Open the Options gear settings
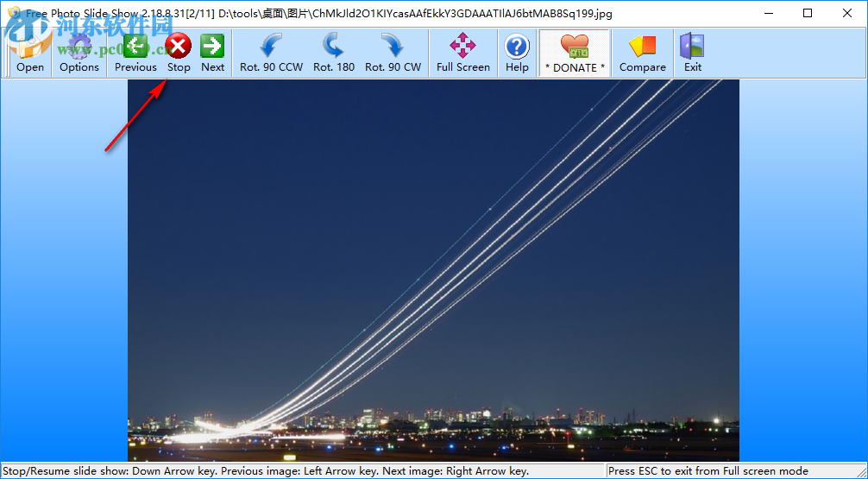This screenshot has height=479, width=868. 79,54
